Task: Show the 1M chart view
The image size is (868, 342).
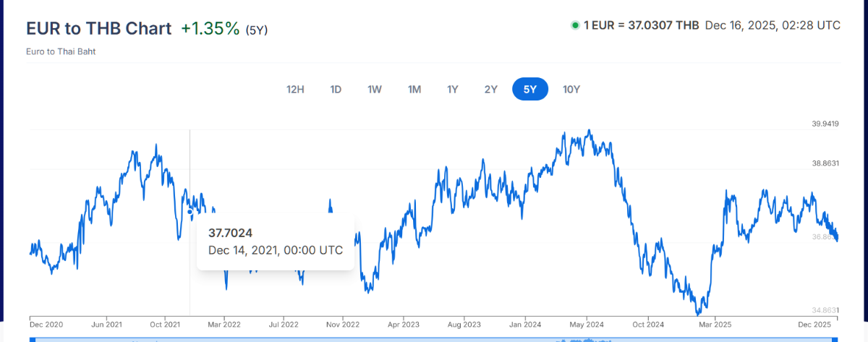Action: click(x=414, y=90)
